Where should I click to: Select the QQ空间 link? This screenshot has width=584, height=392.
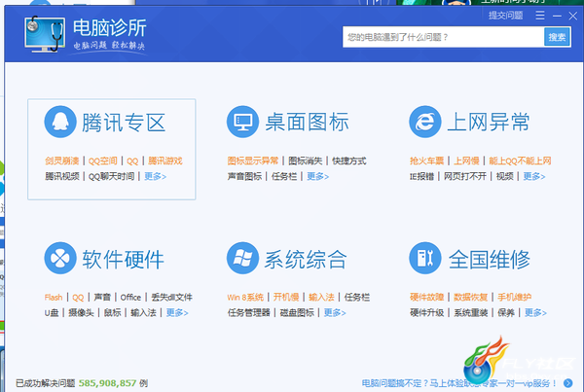click(103, 160)
